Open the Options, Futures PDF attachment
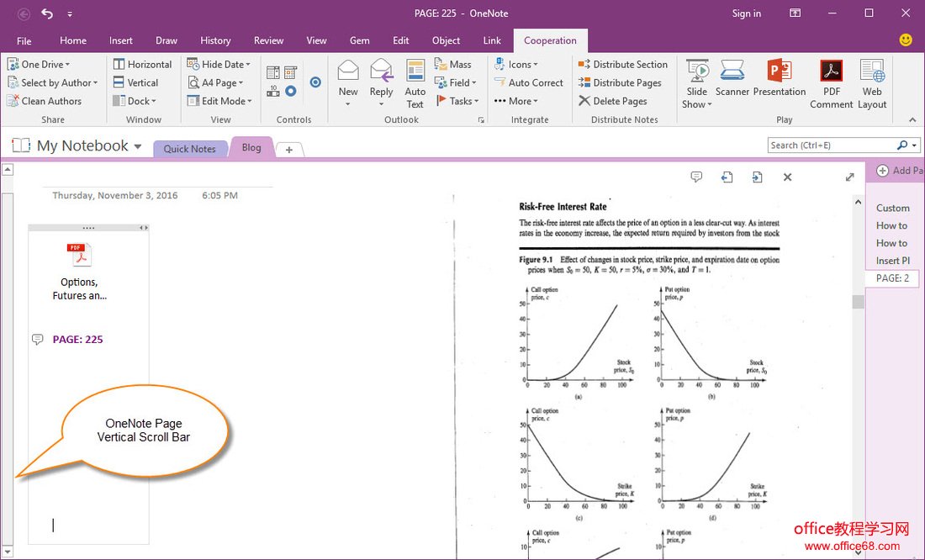 (79, 271)
